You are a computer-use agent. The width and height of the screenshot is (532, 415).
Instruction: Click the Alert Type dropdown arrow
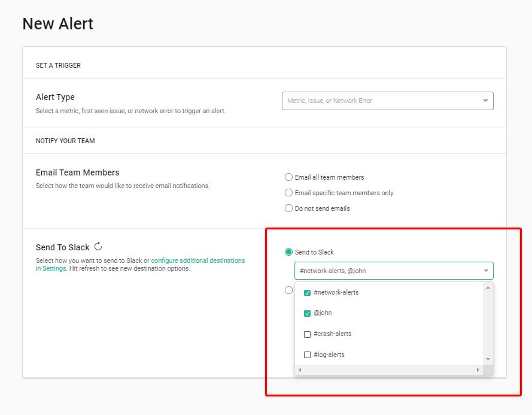pos(485,101)
